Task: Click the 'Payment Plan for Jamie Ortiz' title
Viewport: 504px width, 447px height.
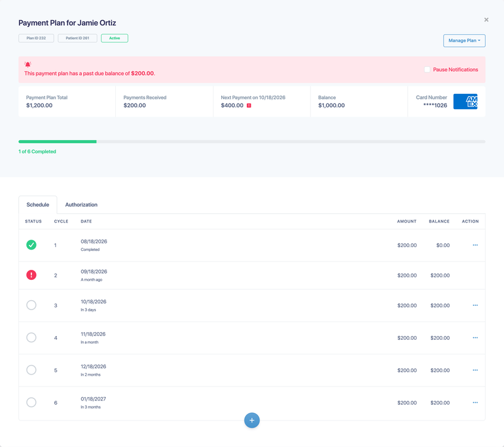Action: [67, 23]
